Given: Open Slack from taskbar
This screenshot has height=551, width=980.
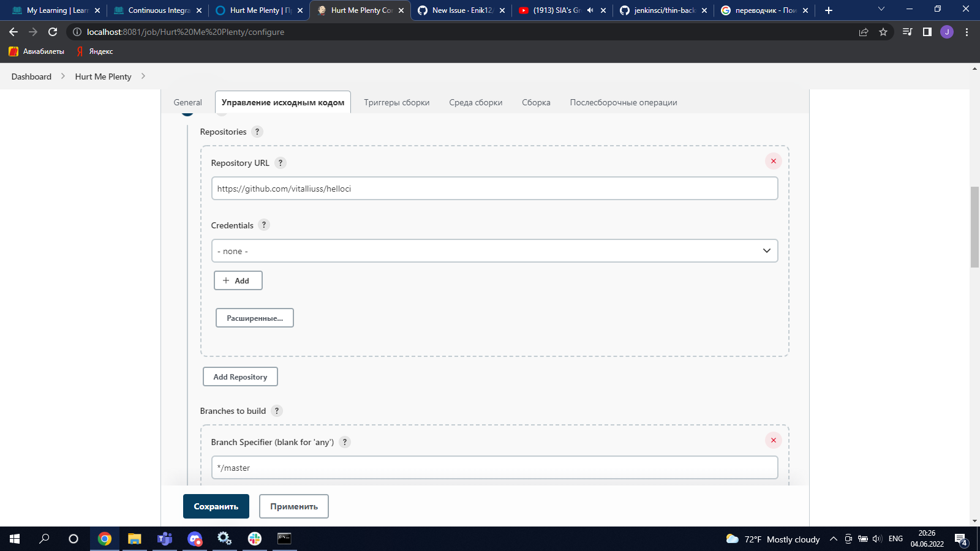Looking at the screenshot, I should point(255,539).
